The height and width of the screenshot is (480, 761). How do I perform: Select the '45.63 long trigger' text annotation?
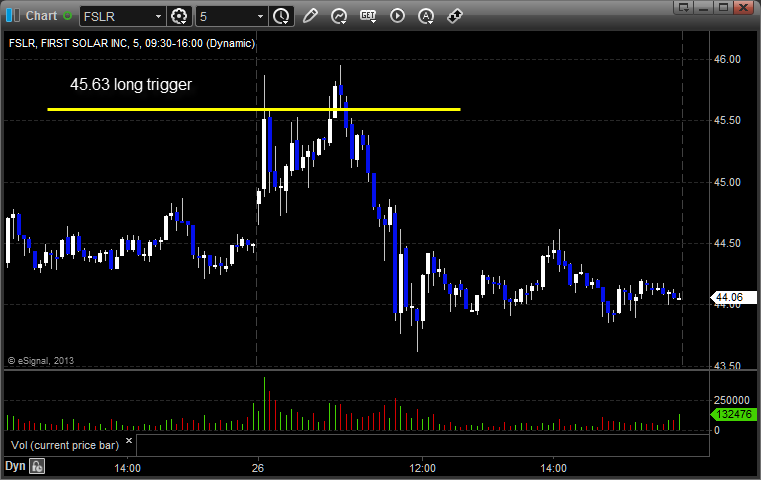coord(131,84)
